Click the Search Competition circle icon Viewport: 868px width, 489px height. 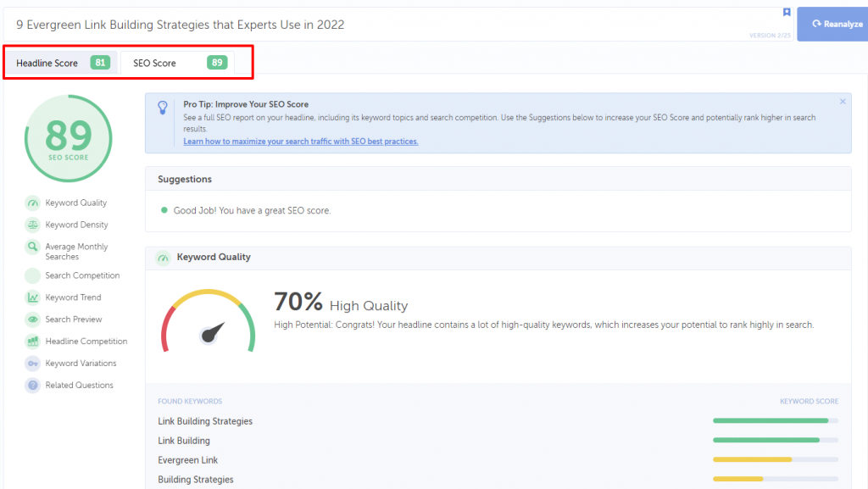[33, 275]
